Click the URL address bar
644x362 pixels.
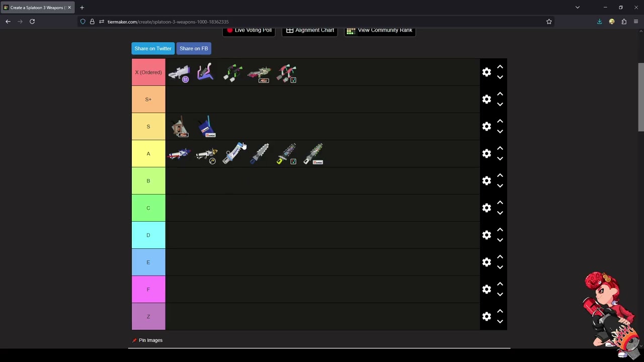(317, 22)
